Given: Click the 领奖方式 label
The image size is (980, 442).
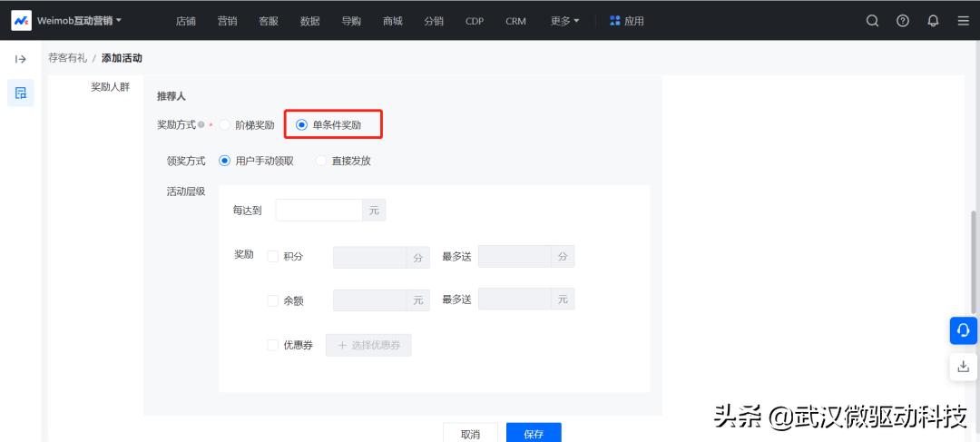Looking at the screenshot, I should tap(186, 161).
